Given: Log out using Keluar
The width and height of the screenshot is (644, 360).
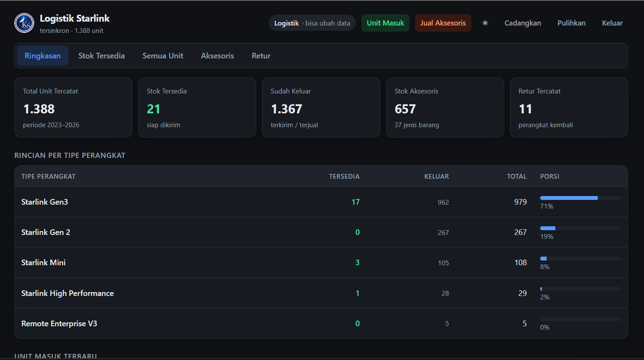Looking at the screenshot, I should (612, 23).
